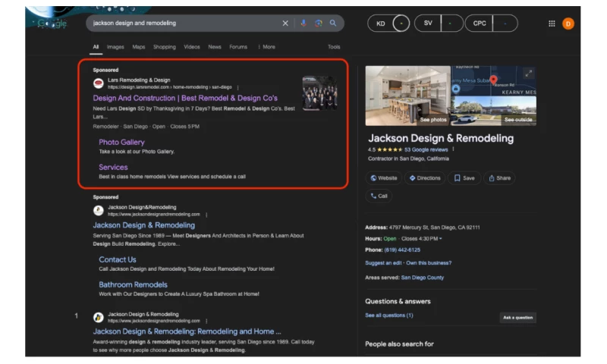
Task: Switch to the Forums tab
Action: click(238, 47)
